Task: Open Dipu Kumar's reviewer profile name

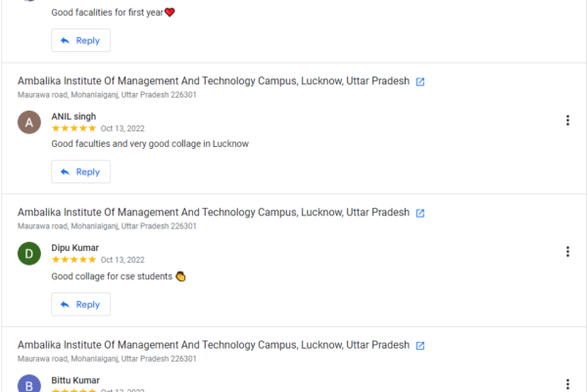Action: [75, 248]
